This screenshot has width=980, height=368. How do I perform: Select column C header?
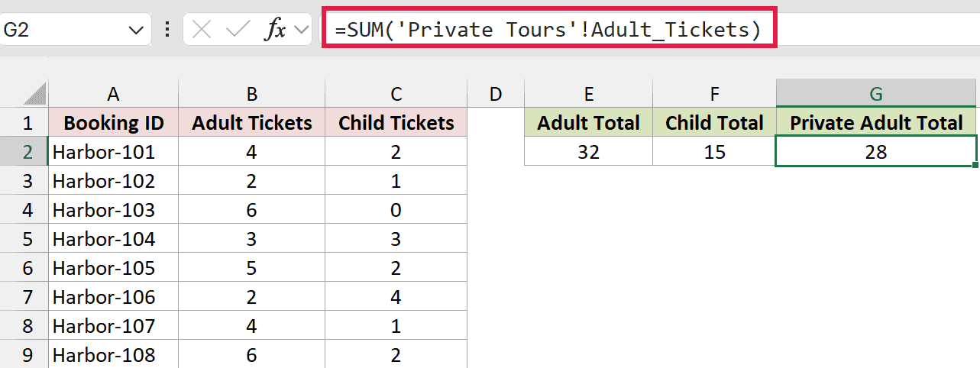coord(396,94)
